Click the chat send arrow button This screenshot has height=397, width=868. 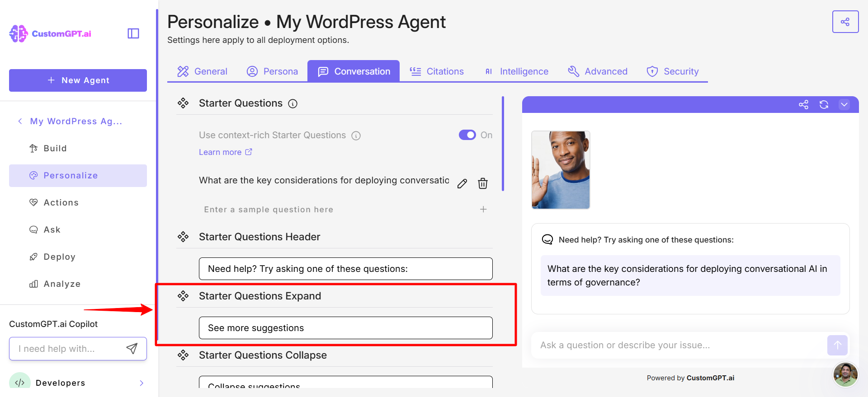[x=837, y=345]
